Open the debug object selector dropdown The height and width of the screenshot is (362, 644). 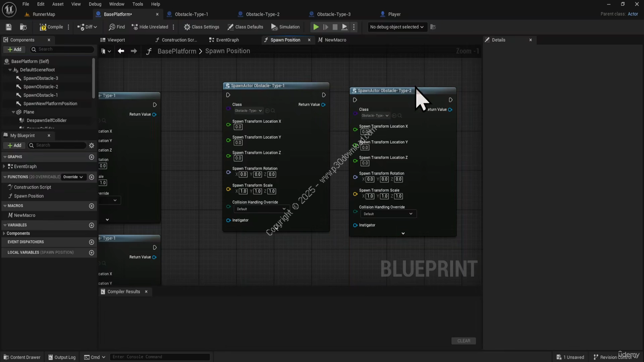click(x=396, y=27)
